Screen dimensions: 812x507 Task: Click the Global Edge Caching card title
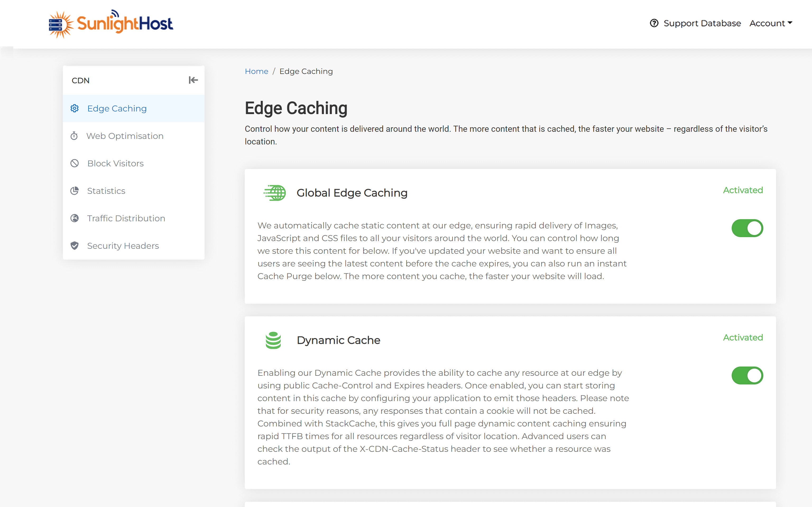352,193
